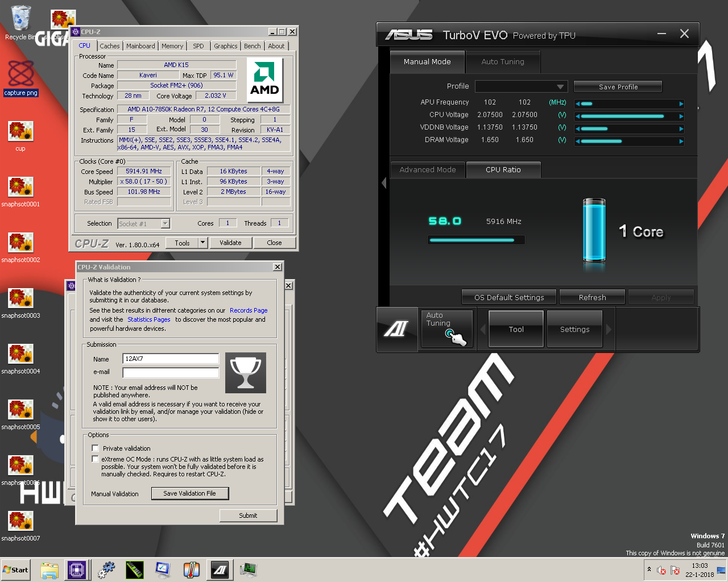Adjust the CPU Ratio 58.0 slider
The image size is (728, 582).
(476, 240)
